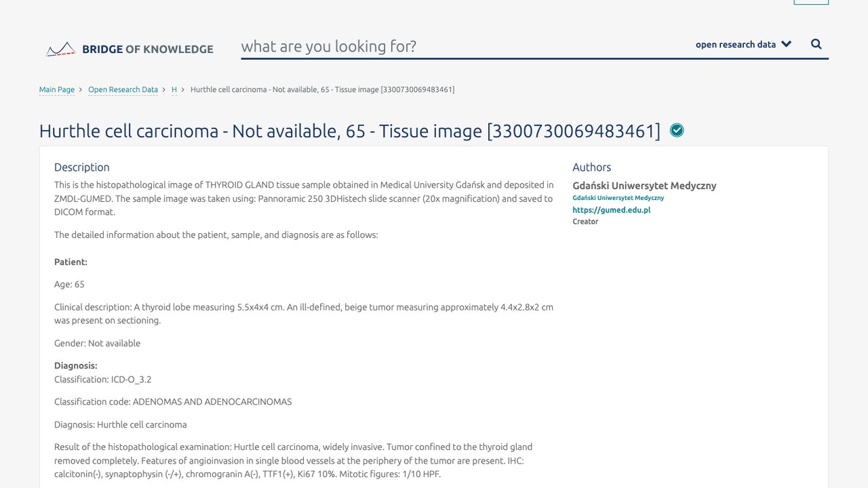
Task: Click the small Gdański Uniwersytet Medyczny affiliation link
Action: (618, 198)
